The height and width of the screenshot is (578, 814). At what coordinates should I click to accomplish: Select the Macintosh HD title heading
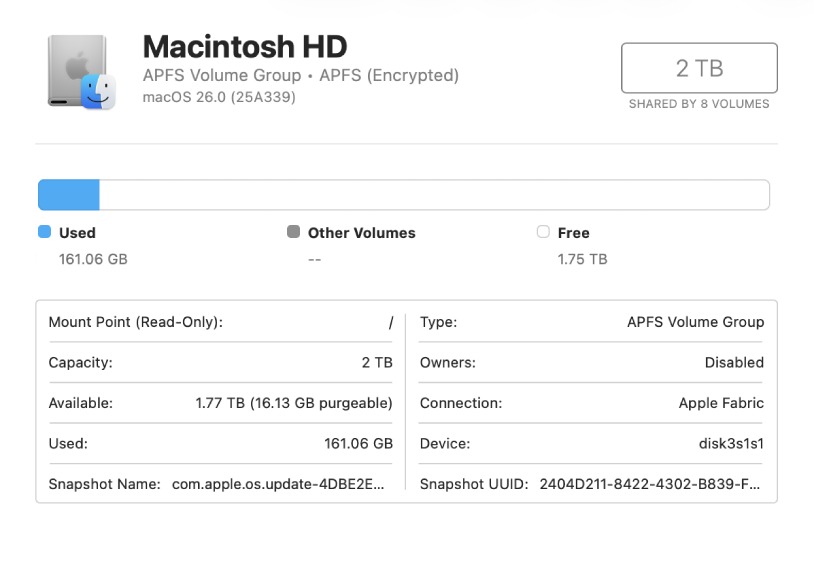point(245,47)
